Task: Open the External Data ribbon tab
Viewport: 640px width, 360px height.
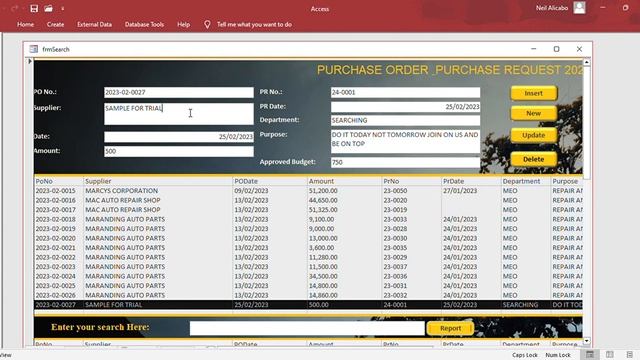Action: pyautogui.click(x=94, y=24)
